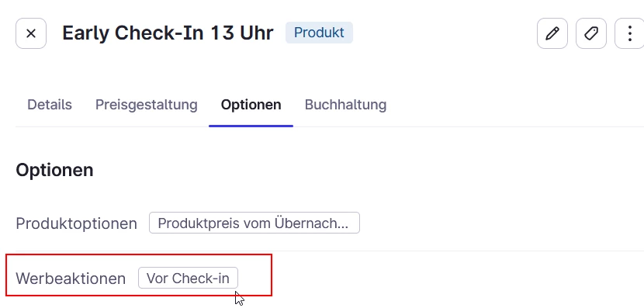This screenshot has width=644, height=308.
Task: Click the Optionen section heading
Action: coord(54,170)
